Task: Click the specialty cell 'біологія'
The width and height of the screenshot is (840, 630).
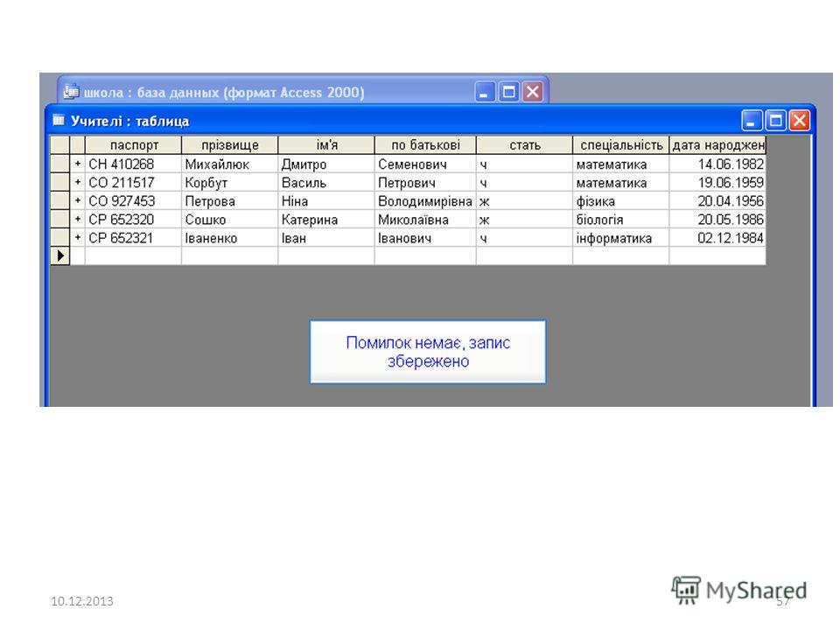Action: point(621,219)
